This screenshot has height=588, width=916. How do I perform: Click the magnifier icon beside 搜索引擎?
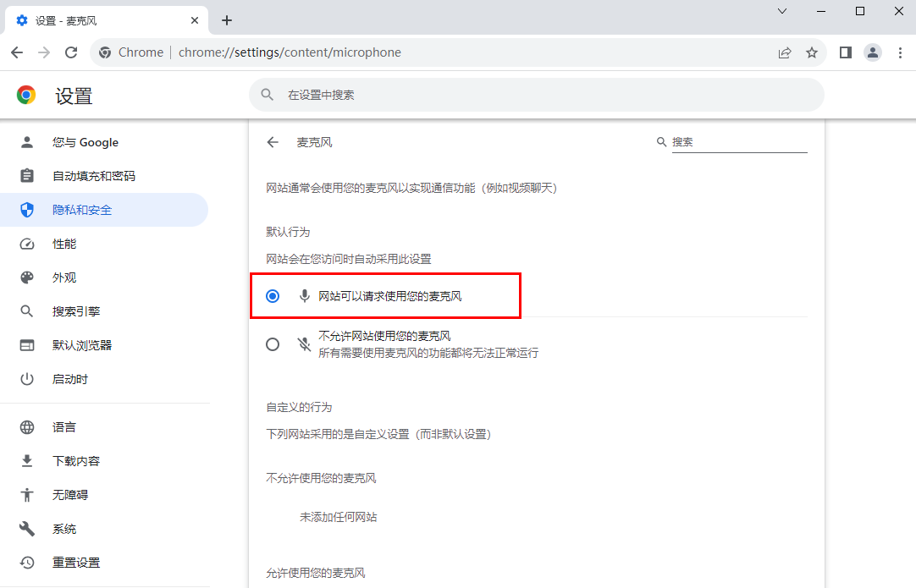[x=27, y=311]
